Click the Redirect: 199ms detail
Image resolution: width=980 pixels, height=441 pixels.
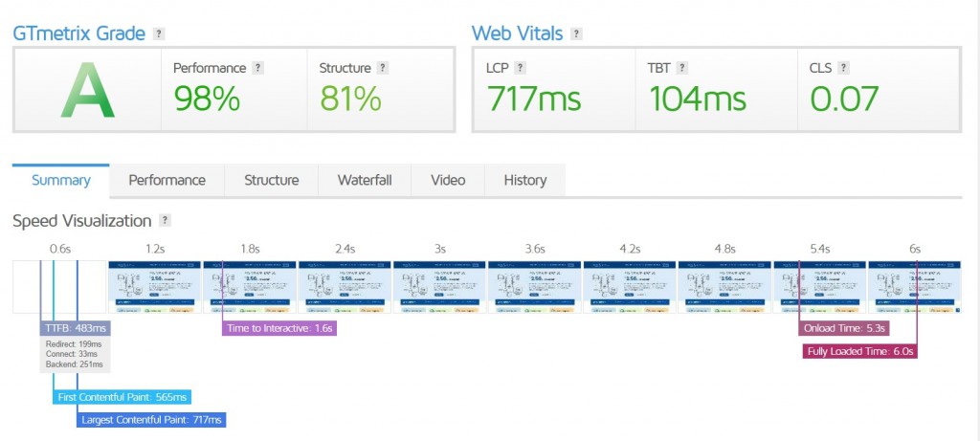74,344
